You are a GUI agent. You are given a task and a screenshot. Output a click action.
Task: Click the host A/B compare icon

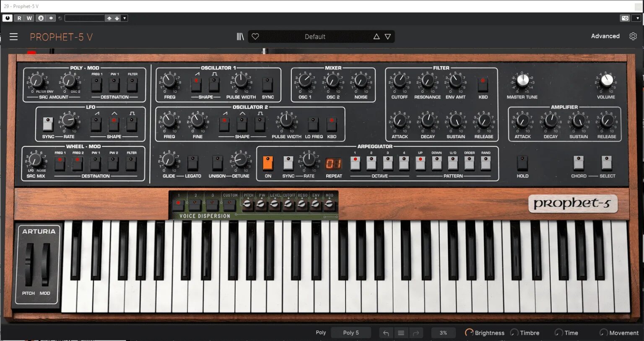[x=41, y=18]
